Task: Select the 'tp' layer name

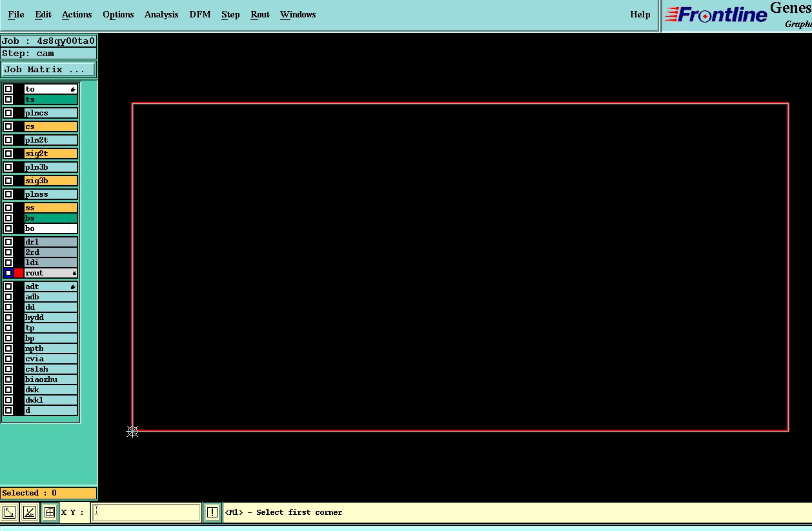Action: tap(51, 328)
